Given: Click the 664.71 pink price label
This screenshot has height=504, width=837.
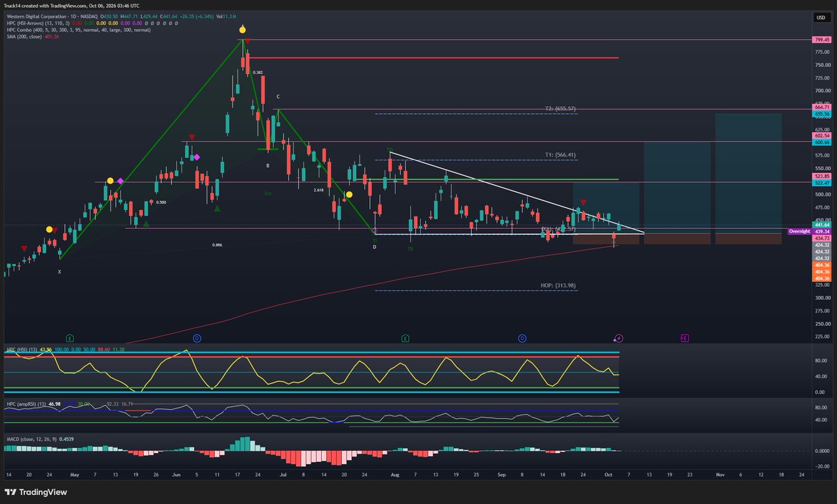Looking at the screenshot, I should pos(822,108).
